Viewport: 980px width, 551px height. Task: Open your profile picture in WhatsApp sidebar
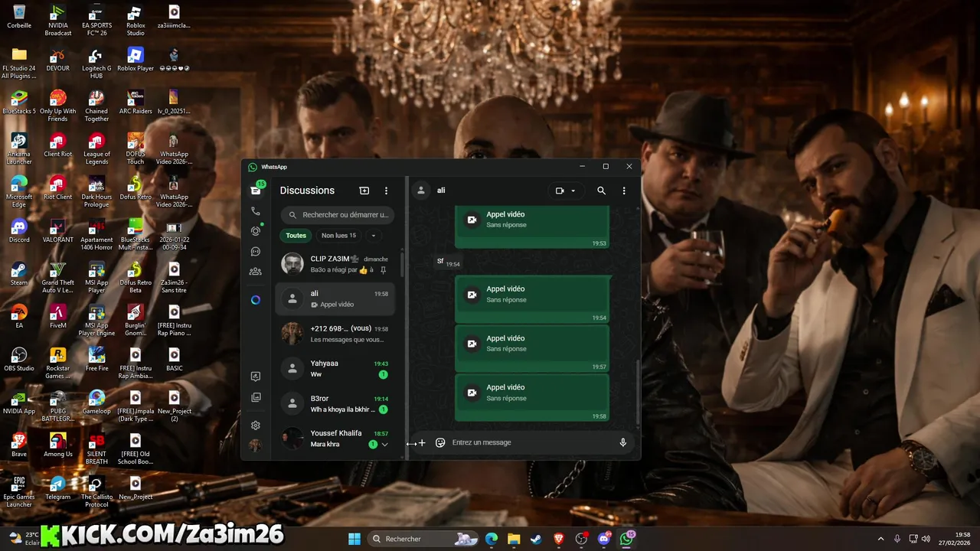(x=256, y=445)
